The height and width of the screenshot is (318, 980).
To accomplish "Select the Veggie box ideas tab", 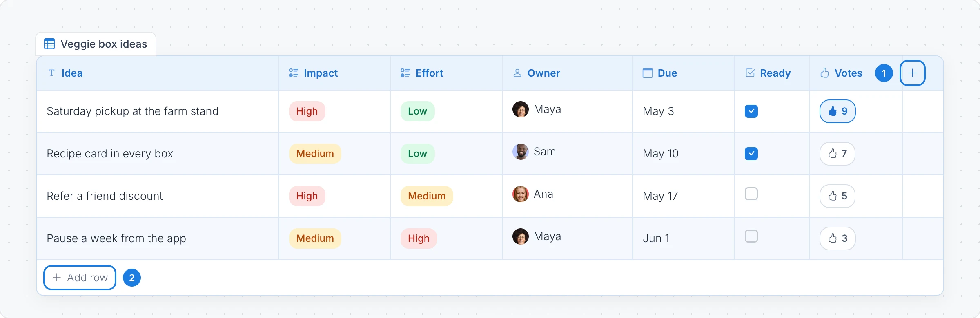I will [96, 44].
